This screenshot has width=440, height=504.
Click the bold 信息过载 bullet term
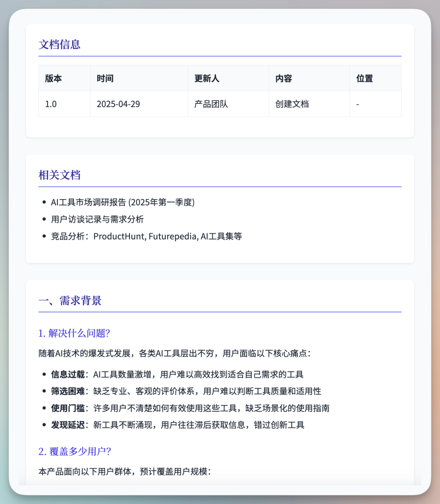(x=68, y=374)
